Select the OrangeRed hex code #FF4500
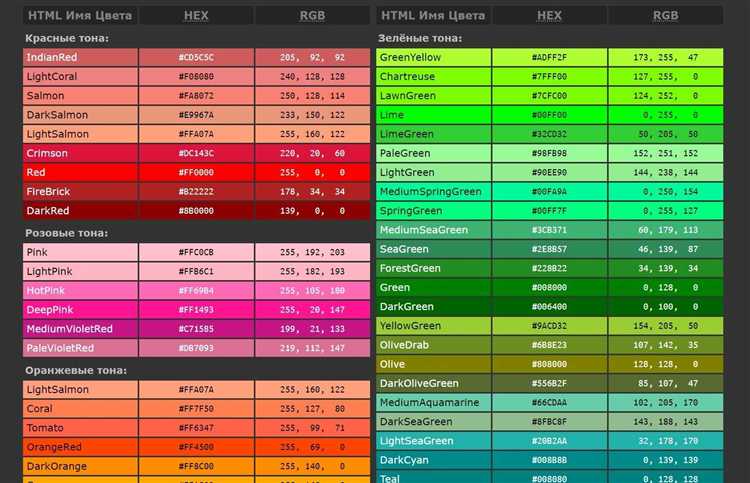750x483 pixels. point(196,447)
